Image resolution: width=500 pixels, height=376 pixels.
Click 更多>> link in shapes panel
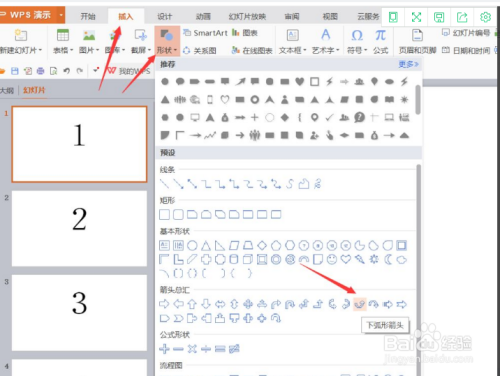[x=409, y=64]
